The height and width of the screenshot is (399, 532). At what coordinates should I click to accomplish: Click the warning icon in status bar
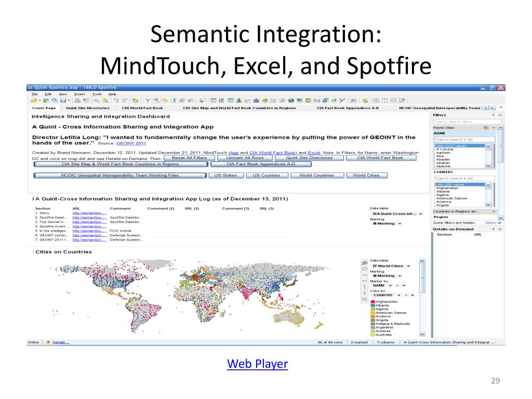tap(48, 342)
